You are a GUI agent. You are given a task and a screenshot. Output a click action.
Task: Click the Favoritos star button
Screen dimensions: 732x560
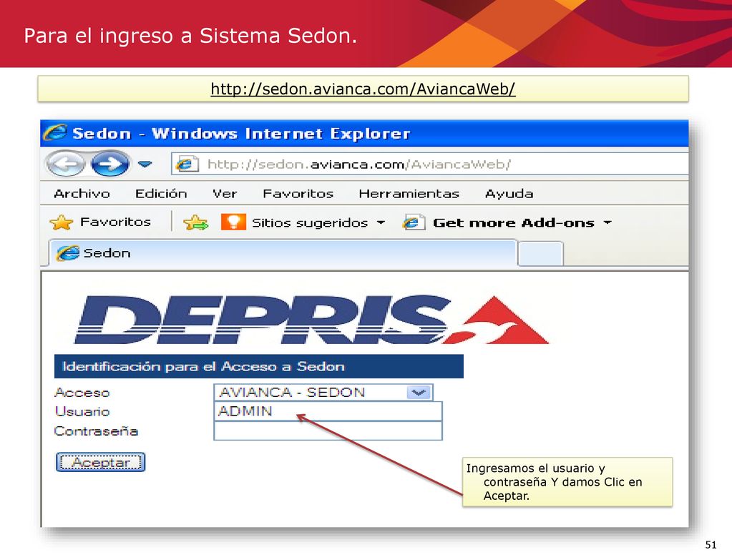[x=100, y=222]
